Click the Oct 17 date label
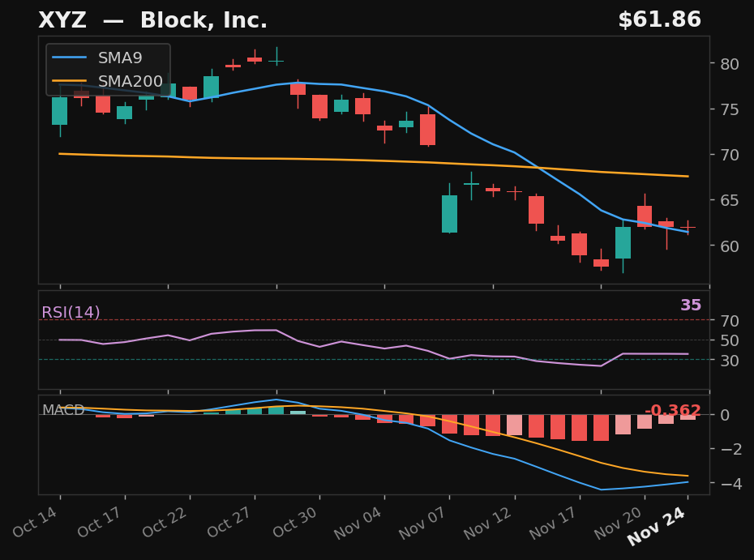The width and height of the screenshot is (754, 560). point(100,522)
